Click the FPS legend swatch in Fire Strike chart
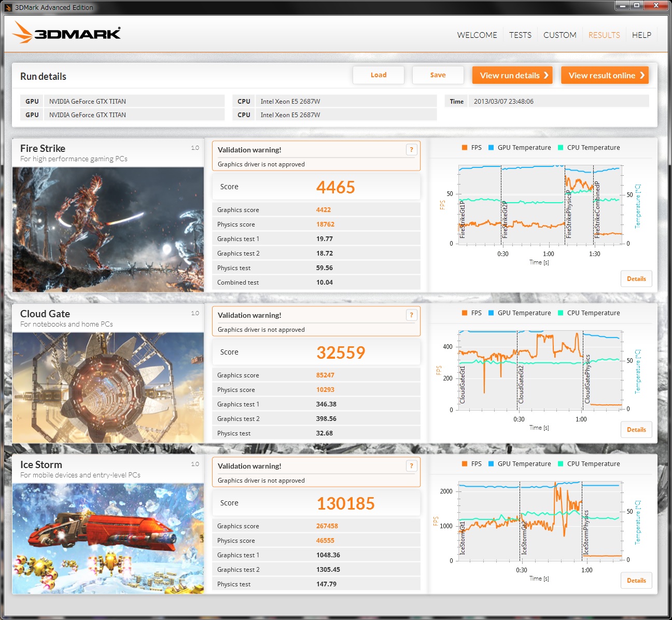Screen dimensions: 672x620 [x=465, y=148]
